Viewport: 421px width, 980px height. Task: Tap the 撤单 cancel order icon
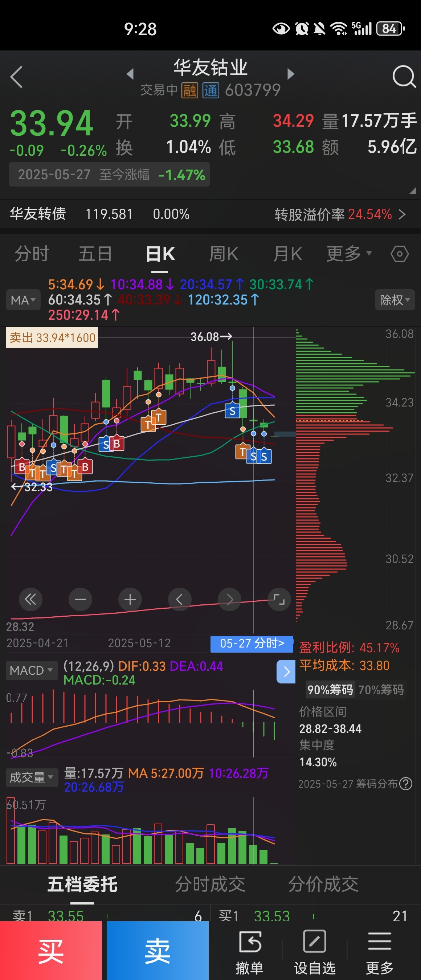pyautogui.click(x=249, y=942)
